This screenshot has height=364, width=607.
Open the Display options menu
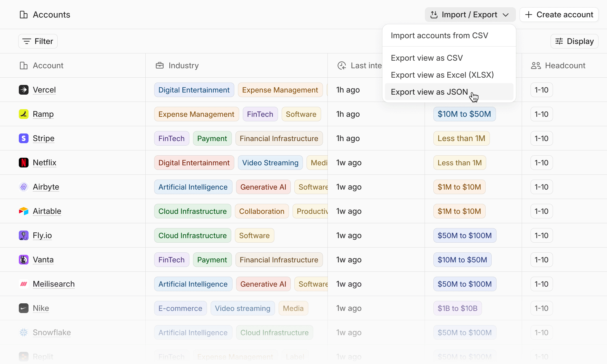tap(574, 41)
